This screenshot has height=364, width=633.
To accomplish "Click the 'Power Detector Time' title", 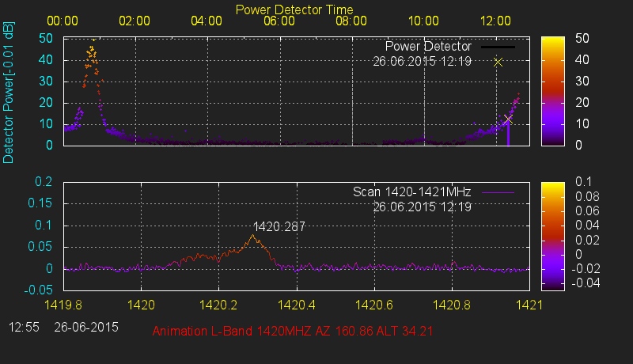I will [x=294, y=9].
